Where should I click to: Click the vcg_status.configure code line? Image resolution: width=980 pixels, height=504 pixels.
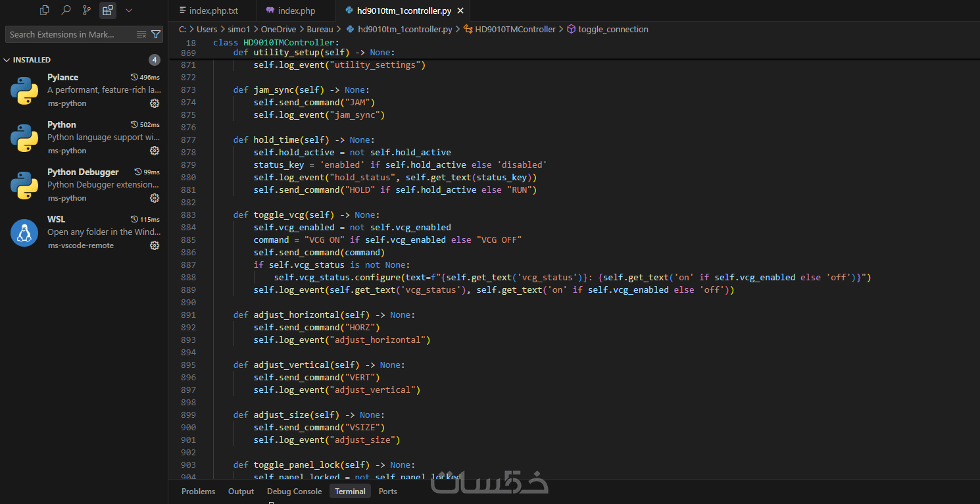pos(572,278)
